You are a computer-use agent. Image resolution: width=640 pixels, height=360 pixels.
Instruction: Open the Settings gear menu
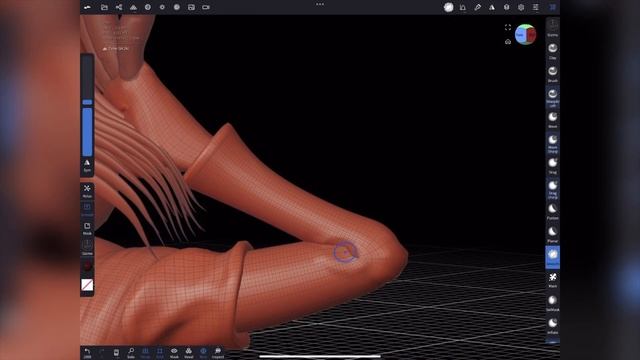coord(521,7)
